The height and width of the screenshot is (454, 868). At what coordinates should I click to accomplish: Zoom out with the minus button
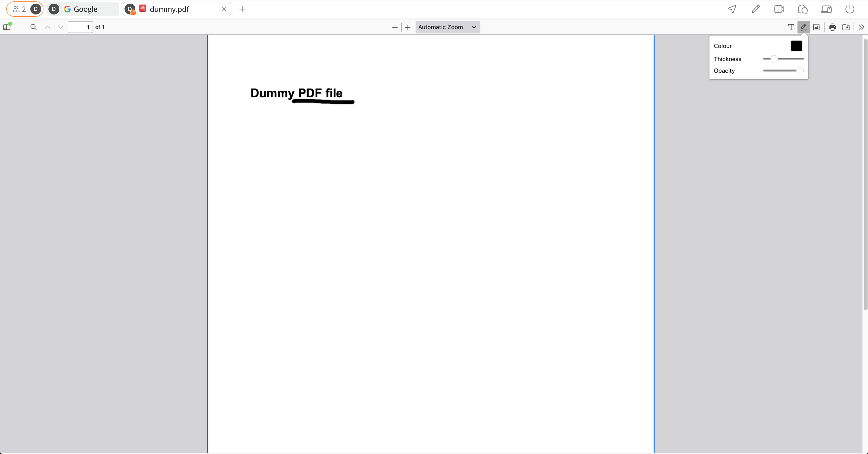click(395, 27)
